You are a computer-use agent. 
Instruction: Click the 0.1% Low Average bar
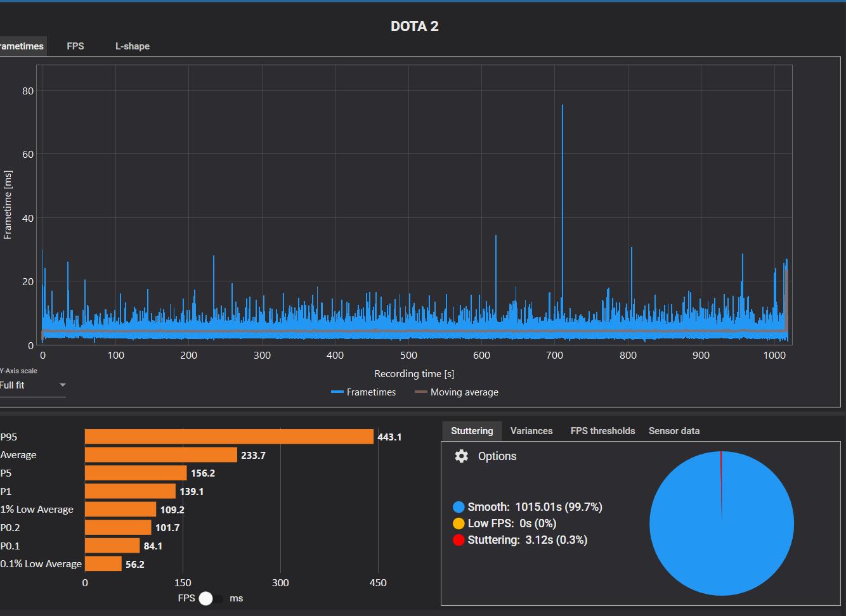(x=103, y=564)
